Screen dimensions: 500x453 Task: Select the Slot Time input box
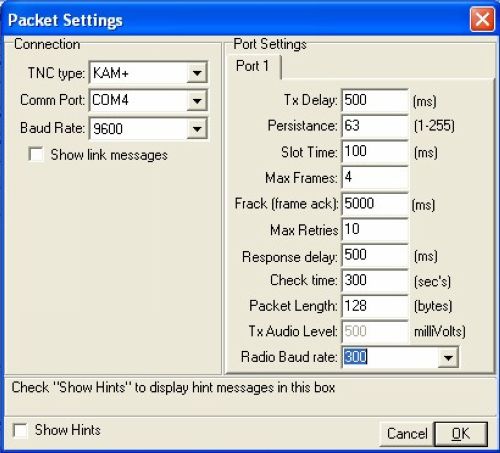pyautogui.click(x=375, y=151)
